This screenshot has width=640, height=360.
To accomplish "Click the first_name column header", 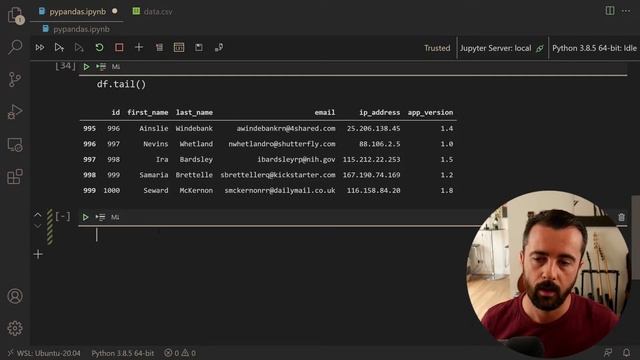I will click(148, 112).
